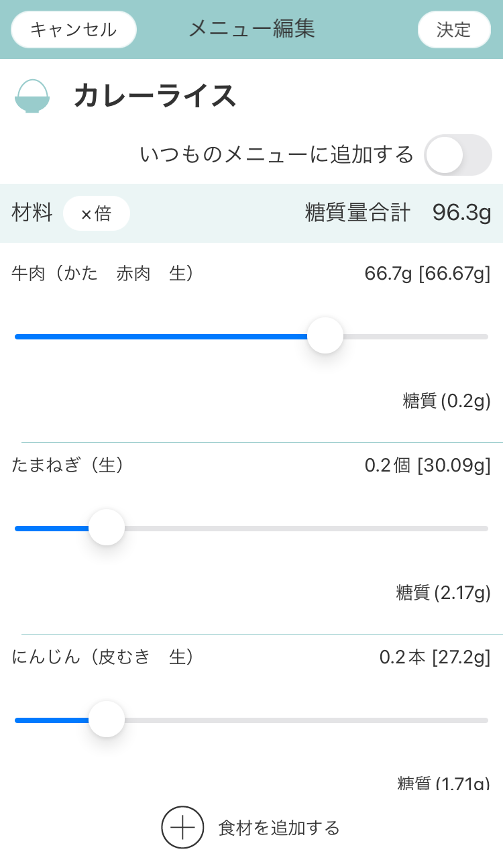Click the plus circle add-ingredient icon
503x868 pixels.
point(182,827)
